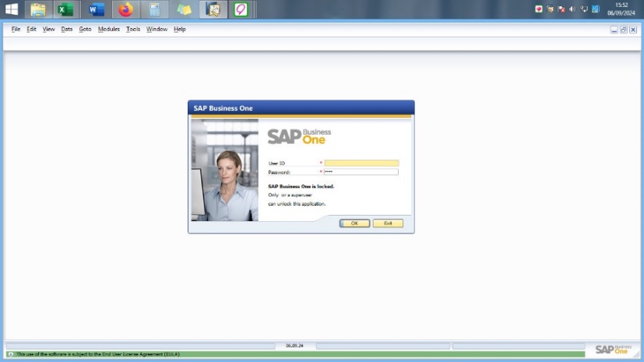Viewport: 644px width, 362px height.
Task: Click the Windows Start button
Action: coord(12,9)
